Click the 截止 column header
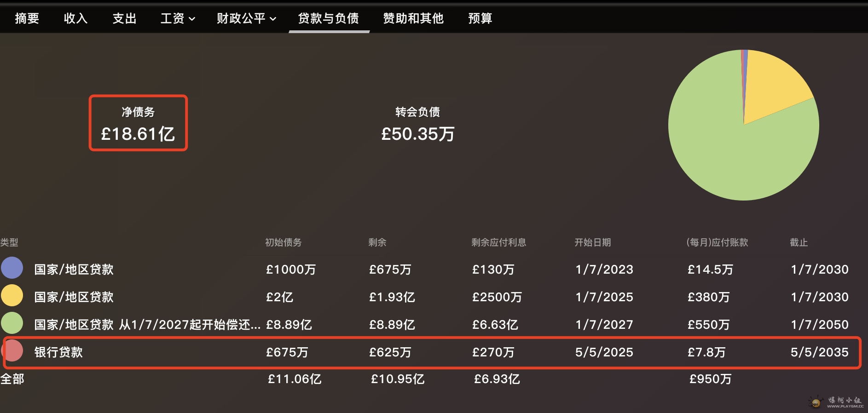 tap(799, 242)
